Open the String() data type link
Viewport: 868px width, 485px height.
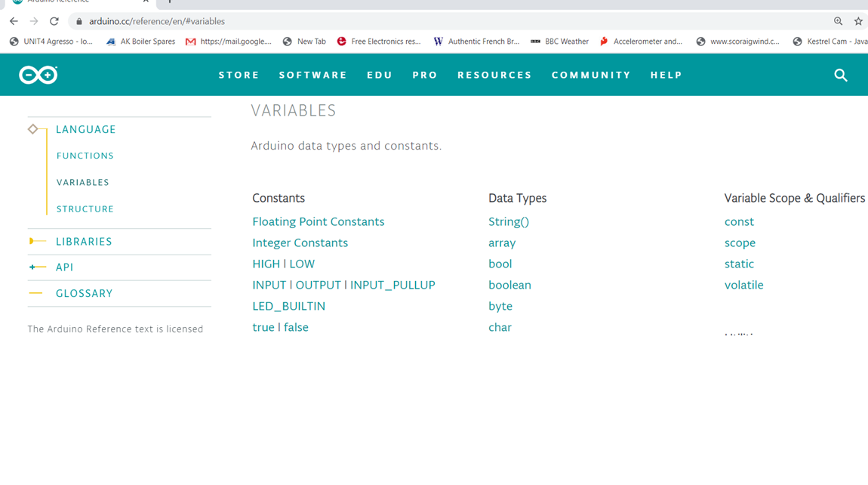[x=509, y=222]
